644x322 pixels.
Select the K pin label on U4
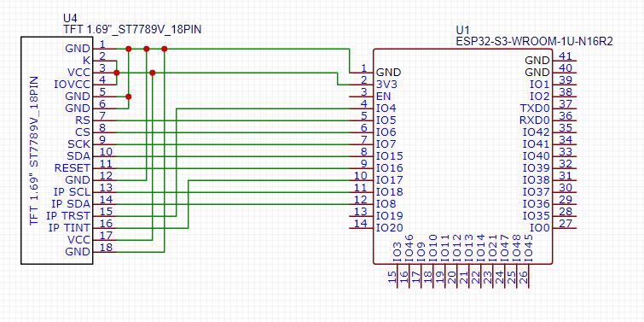86,61
